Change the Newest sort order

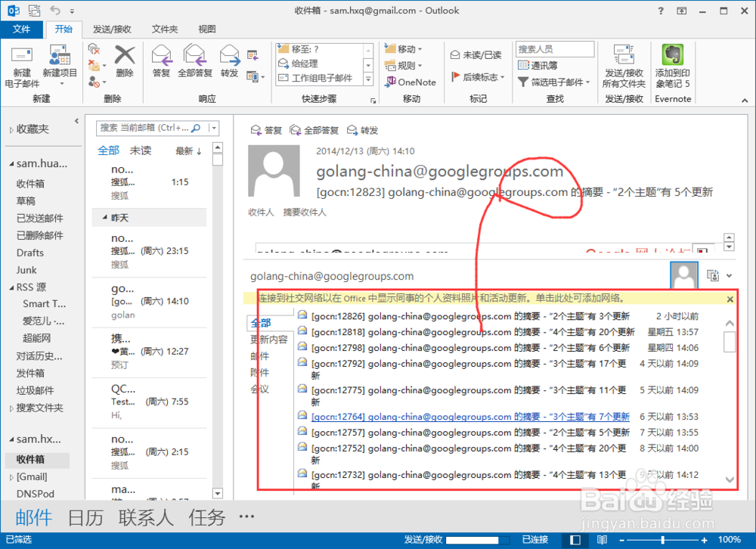(188, 151)
